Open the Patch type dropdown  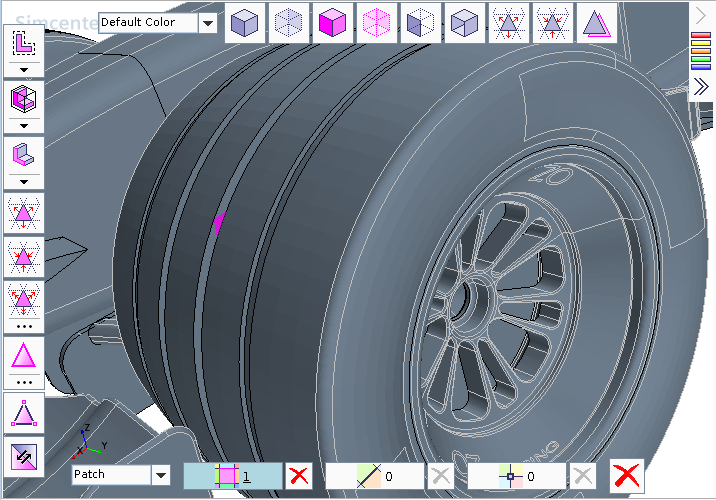point(161,475)
